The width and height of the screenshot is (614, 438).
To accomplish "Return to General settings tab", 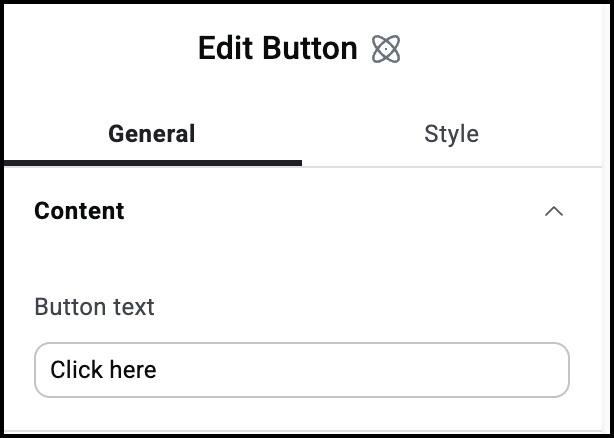I will coord(152,134).
